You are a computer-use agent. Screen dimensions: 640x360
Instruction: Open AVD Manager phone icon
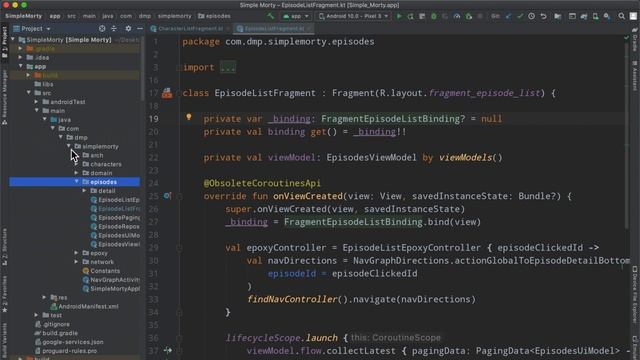coord(596,16)
